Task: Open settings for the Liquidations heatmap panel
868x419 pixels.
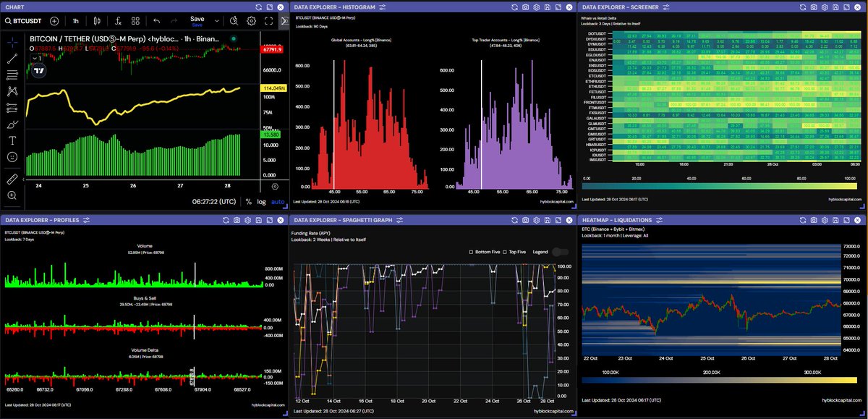Action: point(825,219)
